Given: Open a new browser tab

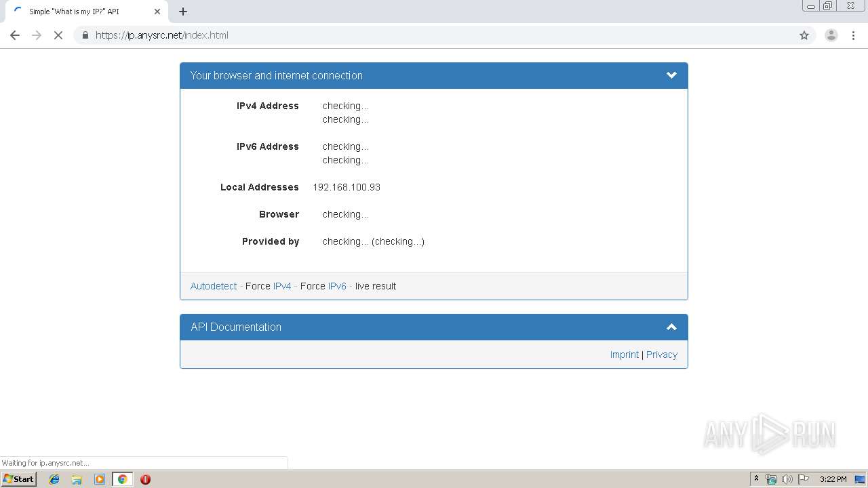Looking at the screenshot, I should [183, 12].
